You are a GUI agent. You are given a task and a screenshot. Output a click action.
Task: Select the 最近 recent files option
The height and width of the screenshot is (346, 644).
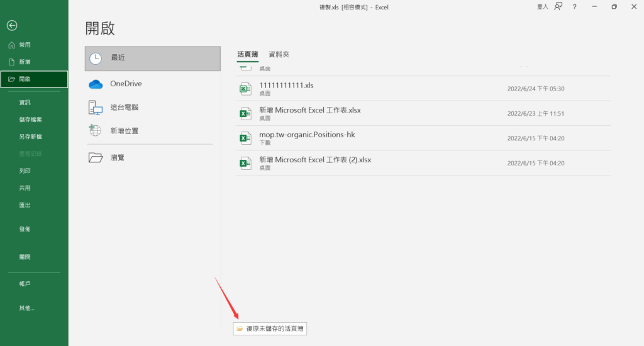pos(152,59)
